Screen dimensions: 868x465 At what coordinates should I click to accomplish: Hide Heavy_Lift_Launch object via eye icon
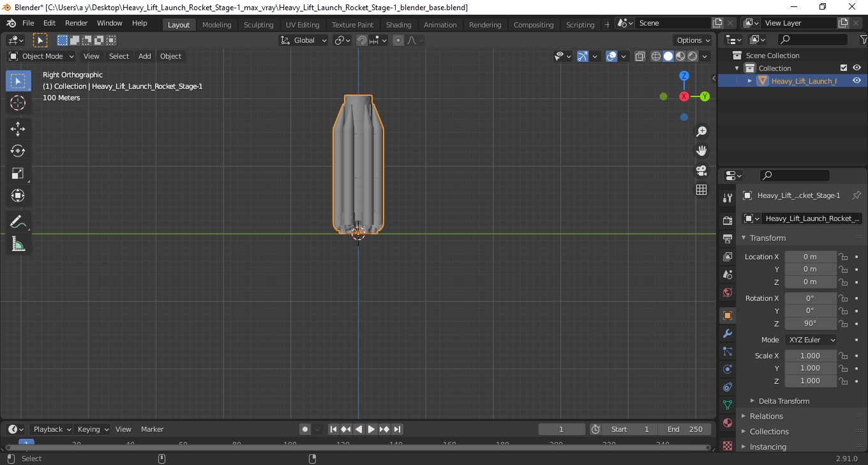pos(857,81)
